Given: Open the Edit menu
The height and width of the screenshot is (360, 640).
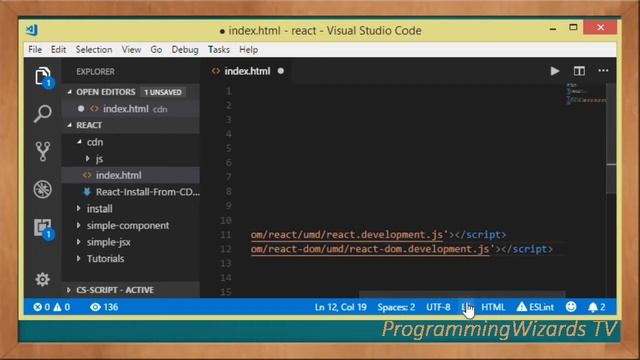Looking at the screenshot, I should [x=58, y=49].
